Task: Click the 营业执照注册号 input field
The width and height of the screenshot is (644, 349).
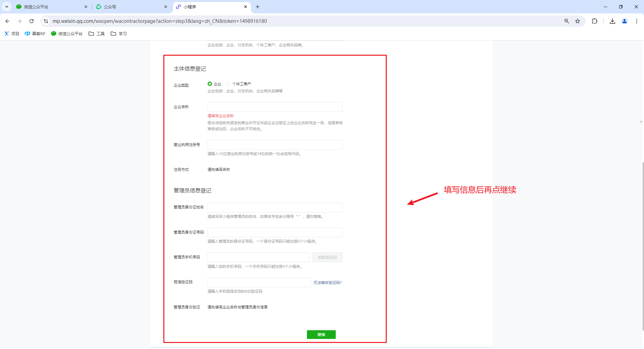Action: tap(275, 145)
